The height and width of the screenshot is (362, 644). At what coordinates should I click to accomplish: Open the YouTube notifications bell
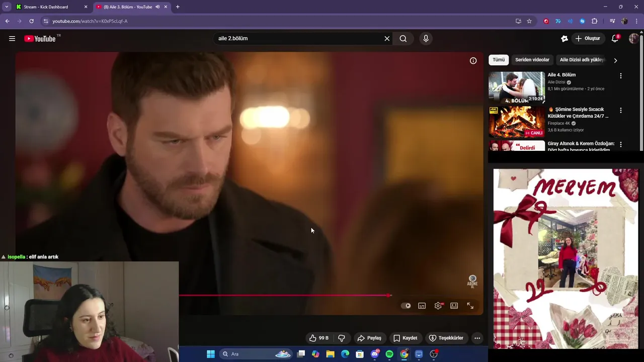point(615,39)
